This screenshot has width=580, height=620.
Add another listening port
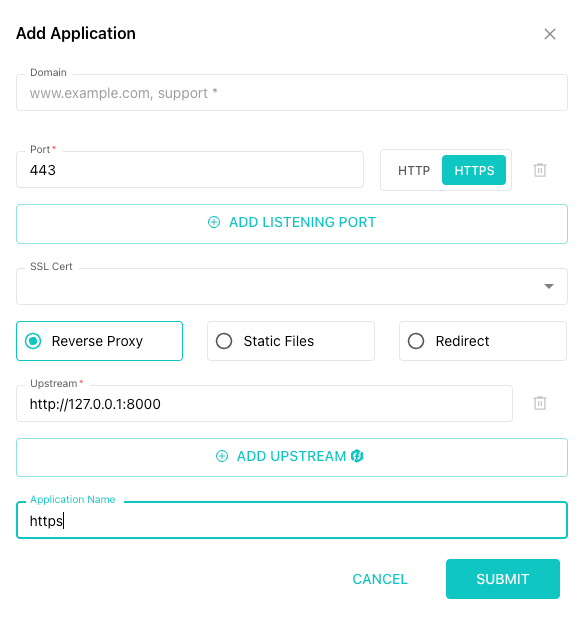[x=292, y=224]
